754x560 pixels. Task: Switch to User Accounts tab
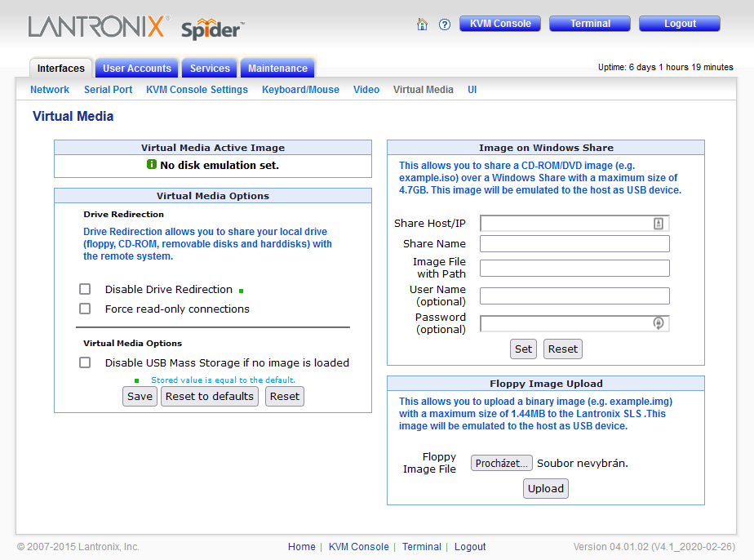137,69
